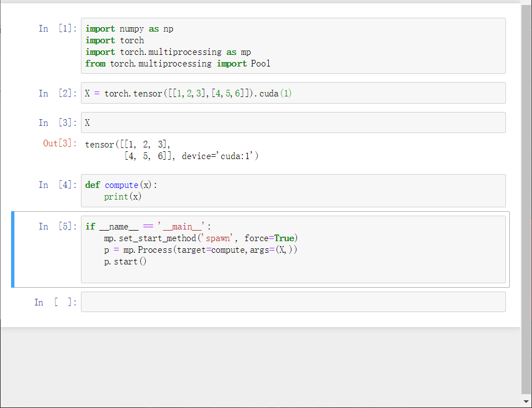Click the p.start() line in cell 5
The height and width of the screenshot is (408, 532).
[125, 262]
